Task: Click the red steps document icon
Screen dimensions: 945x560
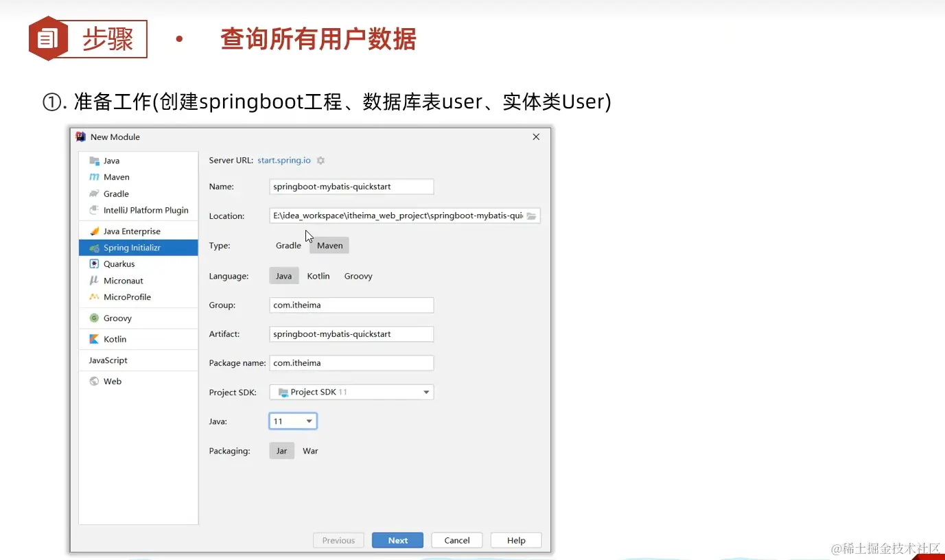Action: pos(47,38)
